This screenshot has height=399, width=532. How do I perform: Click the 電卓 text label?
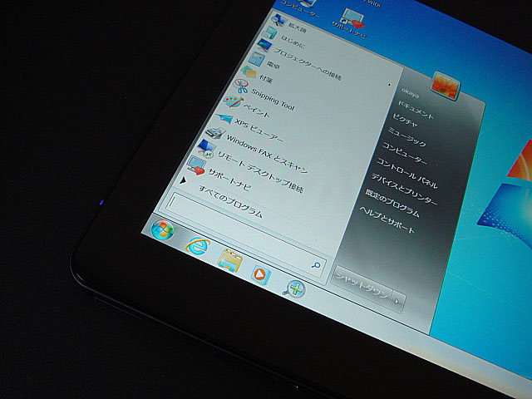(273, 65)
